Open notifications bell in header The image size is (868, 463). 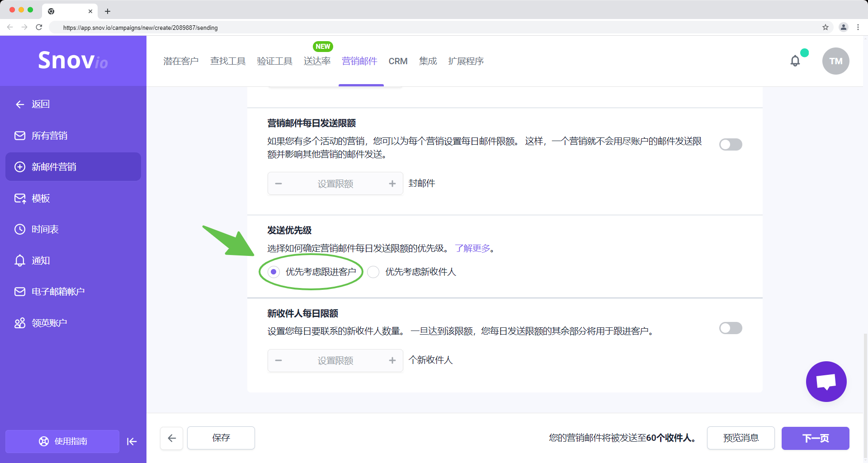pyautogui.click(x=795, y=61)
